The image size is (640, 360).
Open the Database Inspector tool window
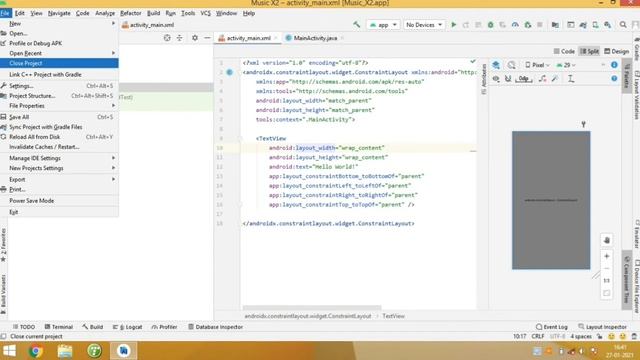point(216,327)
